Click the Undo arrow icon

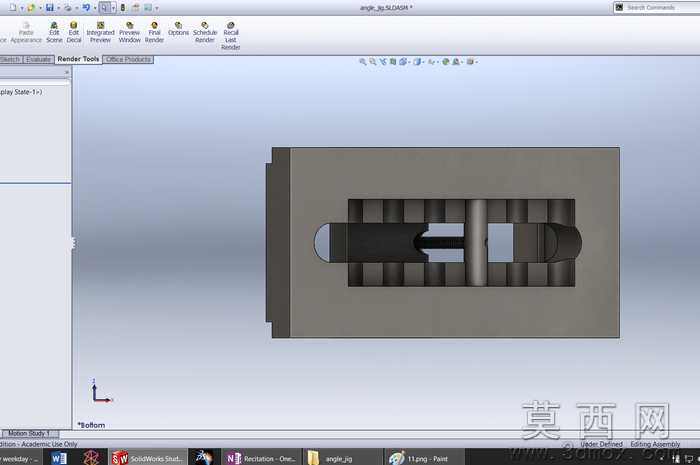[87, 7]
